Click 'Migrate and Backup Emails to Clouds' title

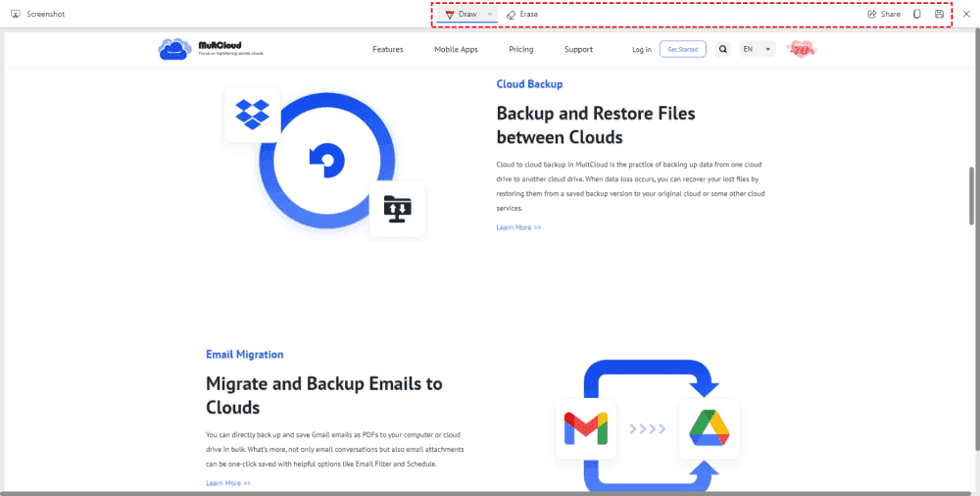[323, 395]
